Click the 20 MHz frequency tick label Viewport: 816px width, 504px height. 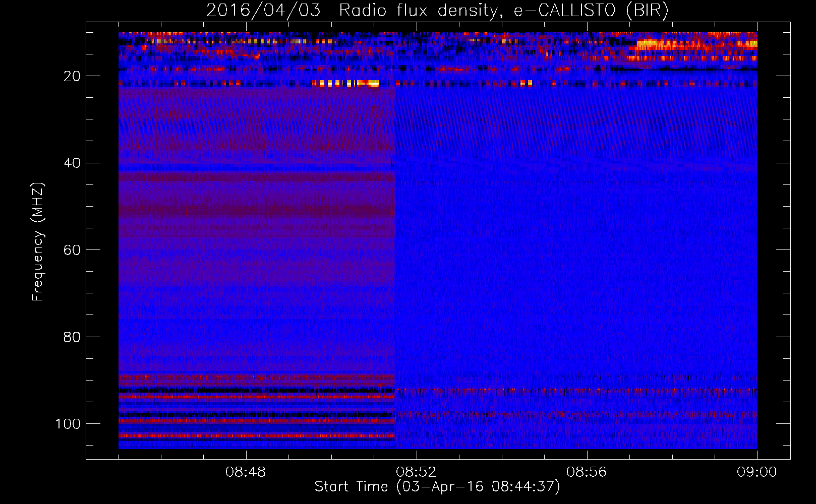click(x=72, y=76)
